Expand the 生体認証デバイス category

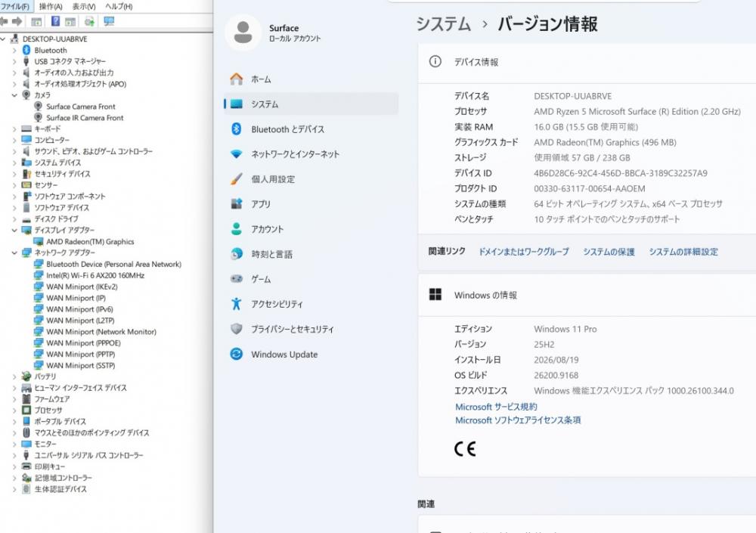coord(14,489)
